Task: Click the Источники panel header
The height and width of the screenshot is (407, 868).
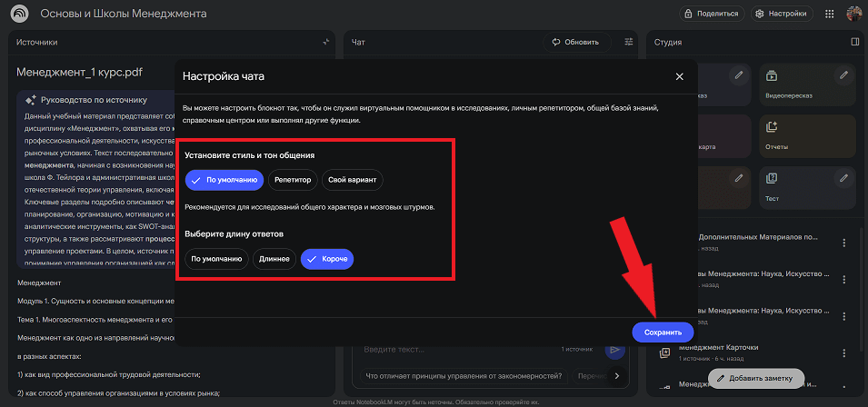Action: pyautogui.click(x=37, y=42)
